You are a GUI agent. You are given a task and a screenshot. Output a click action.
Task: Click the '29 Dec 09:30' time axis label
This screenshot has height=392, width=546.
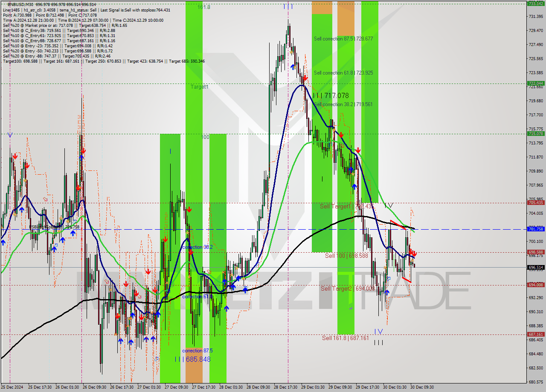[x=340, y=387]
